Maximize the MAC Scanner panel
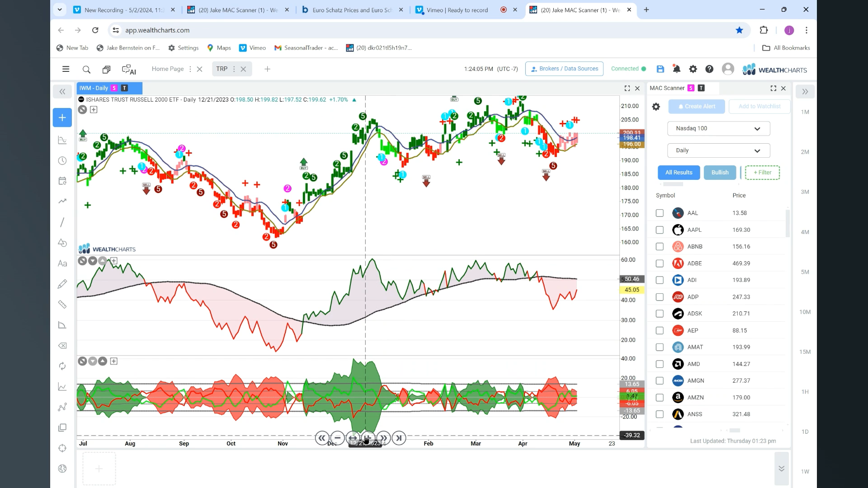The width and height of the screenshot is (868, 488). [773, 88]
